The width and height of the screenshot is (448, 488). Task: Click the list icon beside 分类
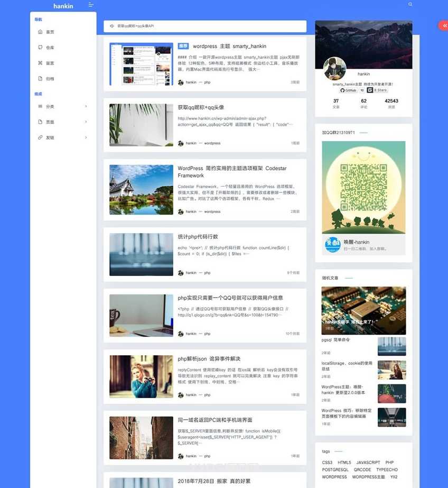[x=40, y=106]
